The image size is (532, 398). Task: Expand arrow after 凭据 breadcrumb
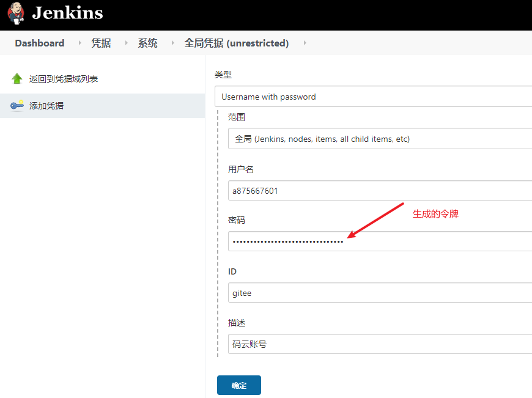click(126, 43)
